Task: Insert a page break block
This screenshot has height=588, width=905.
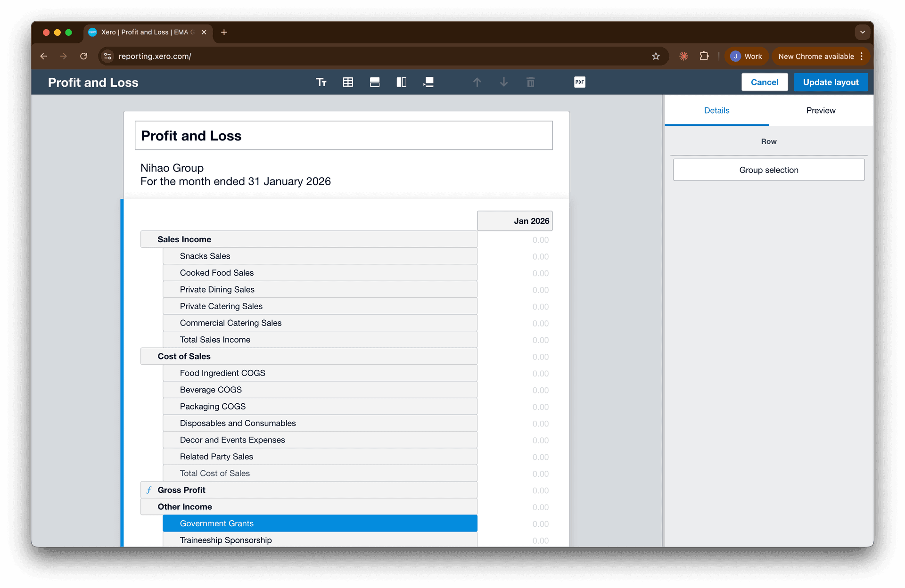Action: 428,82
